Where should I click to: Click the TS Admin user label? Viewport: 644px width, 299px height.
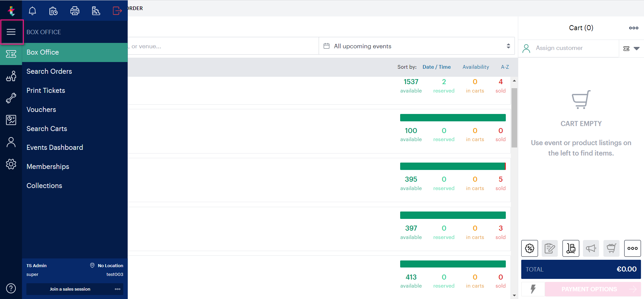pos(37,265)
